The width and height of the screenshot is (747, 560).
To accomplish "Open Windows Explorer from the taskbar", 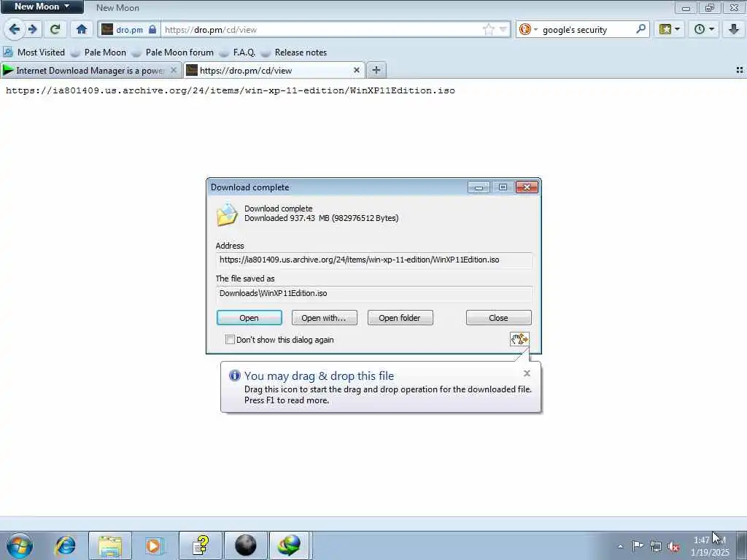I will [110, 545].
